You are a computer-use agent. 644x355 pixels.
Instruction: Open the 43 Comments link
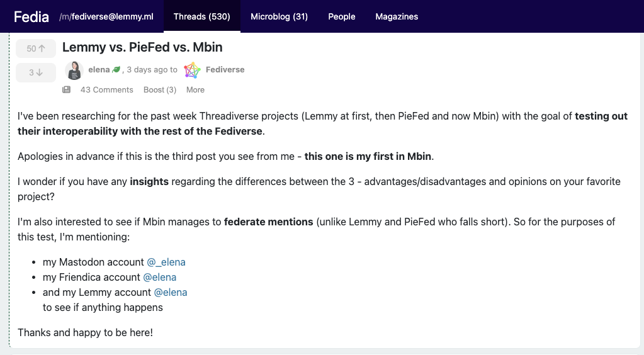click(107, 90)
